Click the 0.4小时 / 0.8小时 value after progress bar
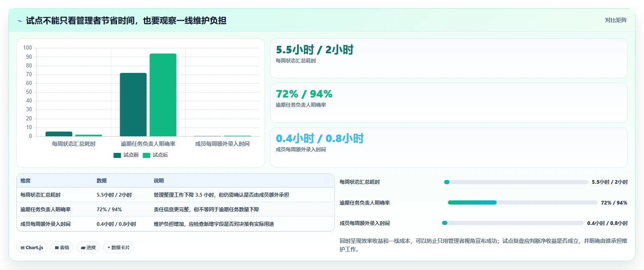This screenshot has height=270, width=644. coord(607,223)
